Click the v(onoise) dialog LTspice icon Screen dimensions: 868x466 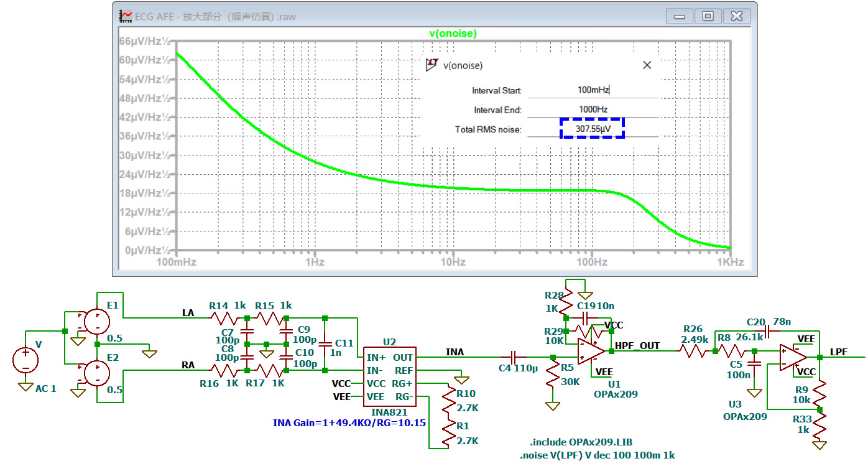432,65
